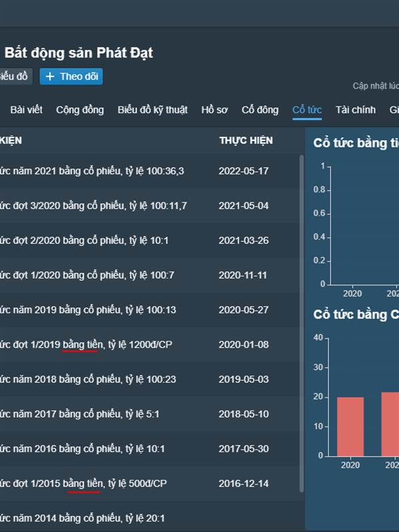Viewport: 399px width, 532px height.
Task: Click the plus icon in Theo dõi
Action: 50,76
